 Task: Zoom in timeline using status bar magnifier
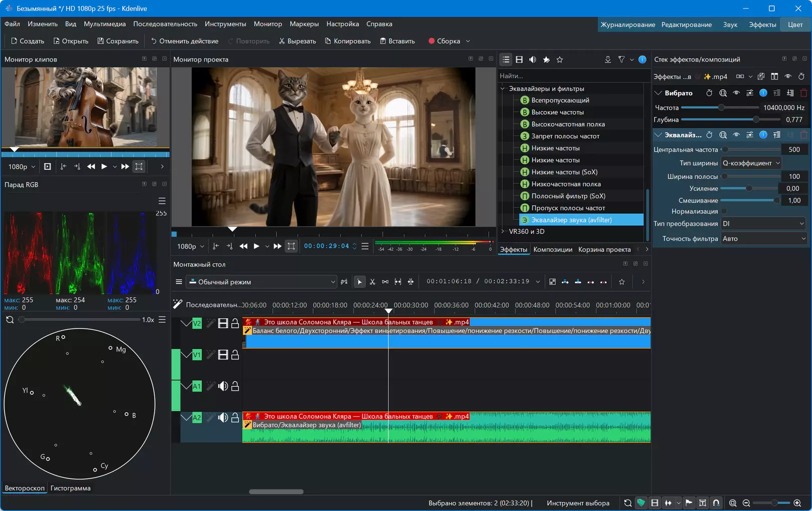click(x=797, y=503)
